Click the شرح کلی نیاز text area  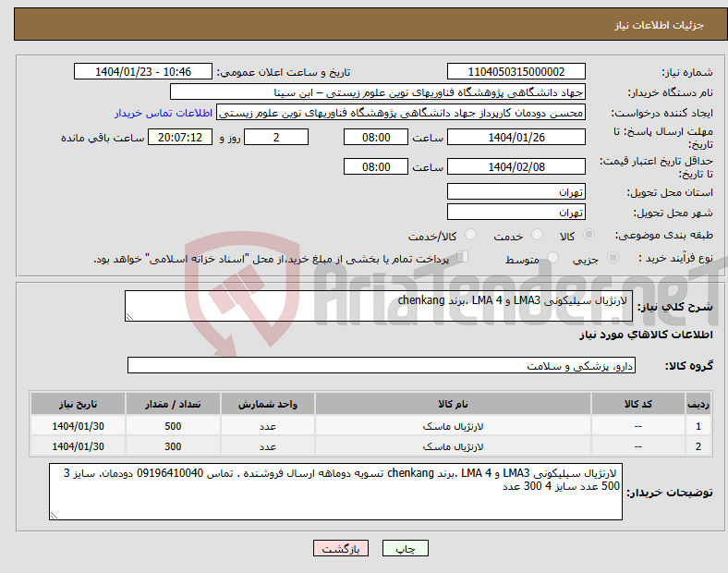pos(379,306)
